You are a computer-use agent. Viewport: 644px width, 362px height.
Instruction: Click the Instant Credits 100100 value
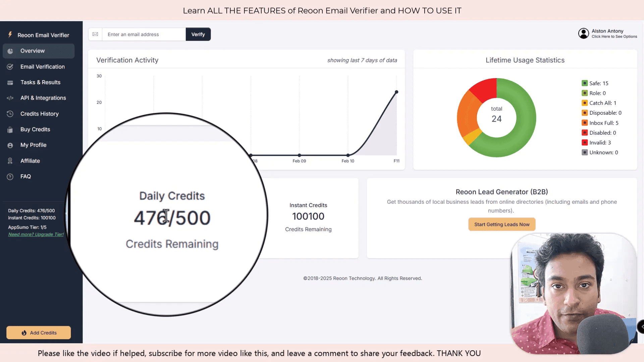[308, 217]
